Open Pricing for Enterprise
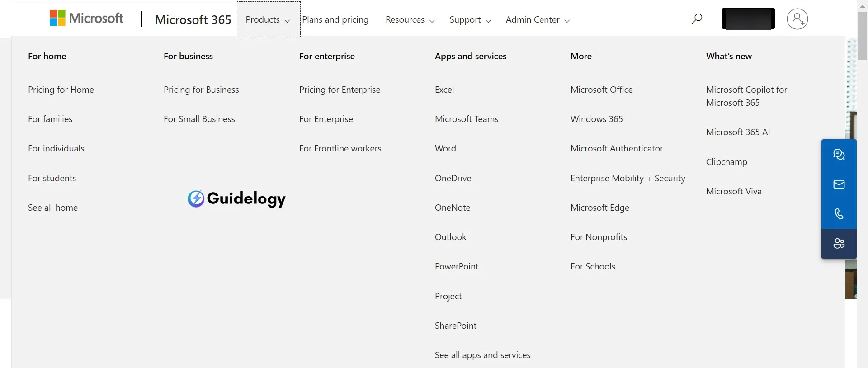868x368 pixels. coord(340,90)
